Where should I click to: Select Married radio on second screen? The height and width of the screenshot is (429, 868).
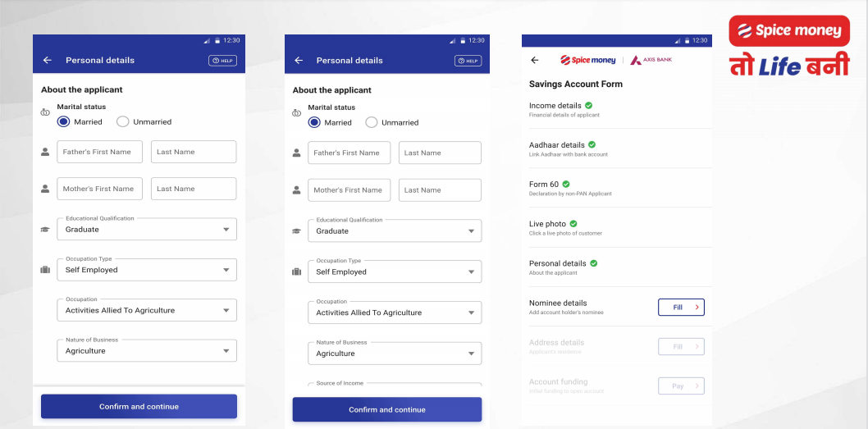coord(314,122)
